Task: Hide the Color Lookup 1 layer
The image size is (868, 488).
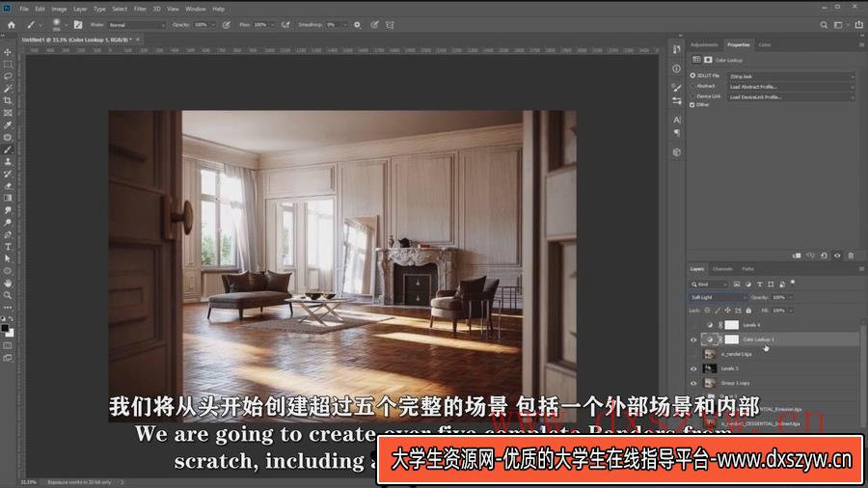Action: 693,339
